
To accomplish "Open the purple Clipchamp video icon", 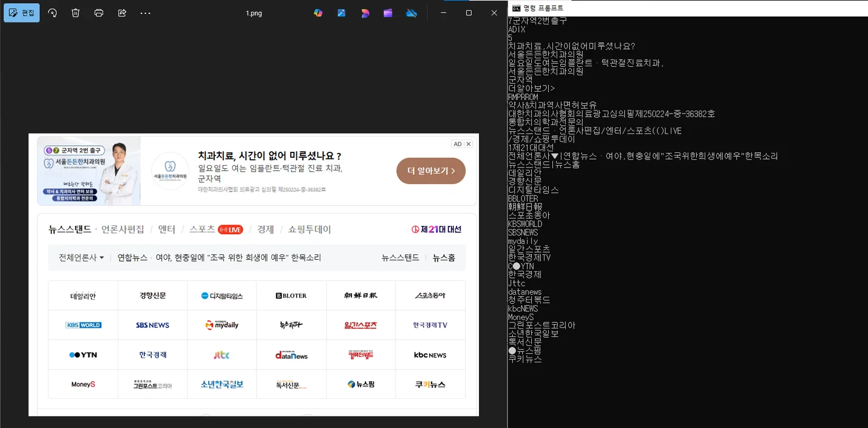I will click(388, 13).
